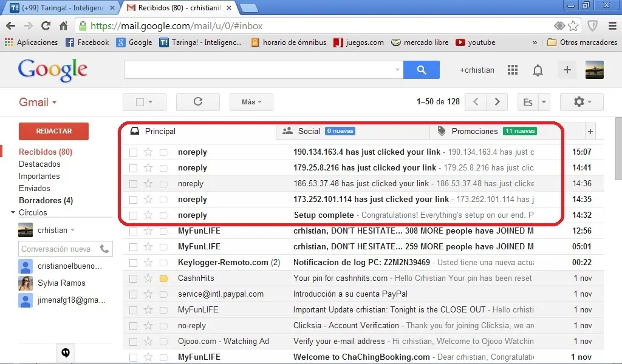Screen dimensions: 622x364
Task: Open the Aplicaciones apps shortcut
Action: (31, 42)
